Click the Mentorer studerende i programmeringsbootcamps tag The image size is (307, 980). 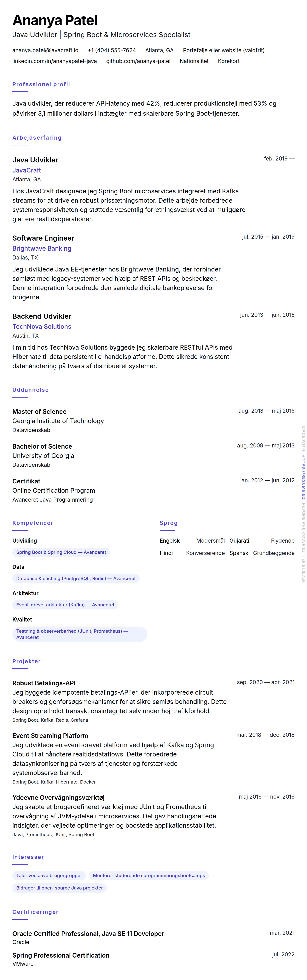pos(149,875)
